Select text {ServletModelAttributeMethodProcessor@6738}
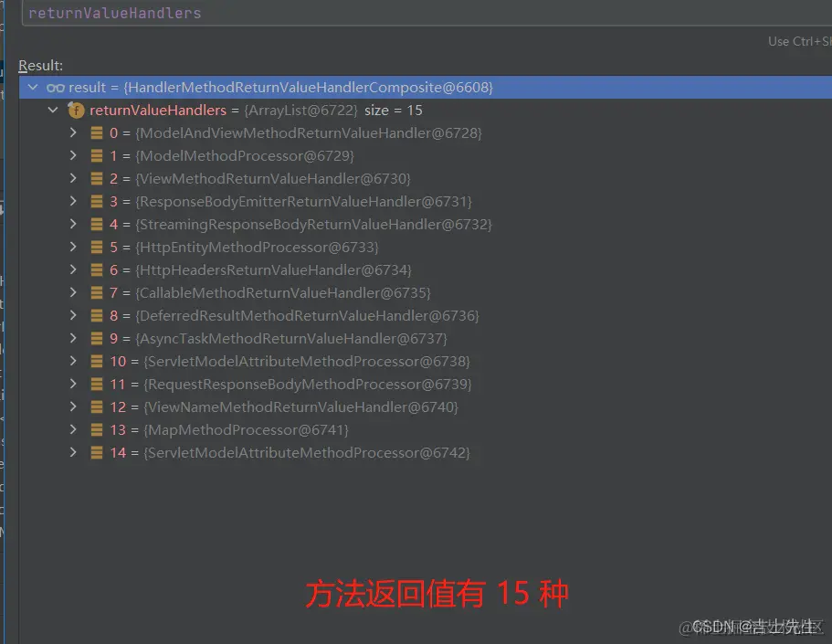The height and width of the screenshot is (644, 832). (x=307, y=361)
